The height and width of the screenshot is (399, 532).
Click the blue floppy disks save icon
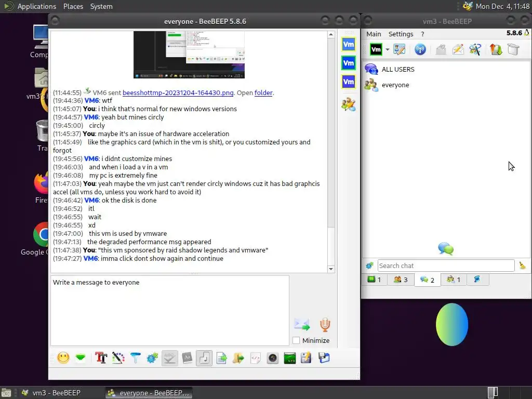[324, 358]
